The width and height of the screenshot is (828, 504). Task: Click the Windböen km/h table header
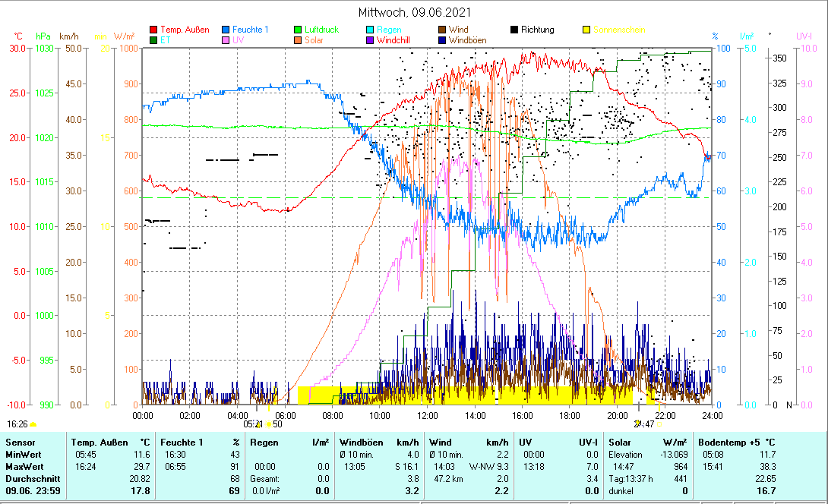pos(375,442)
